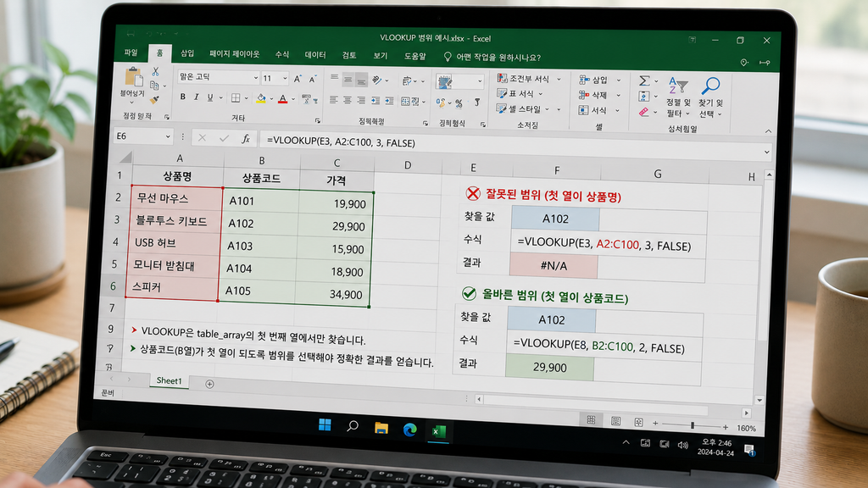Click the zoom slider handle
Viewport: 868px width, 488px height.
pos(692,425)
